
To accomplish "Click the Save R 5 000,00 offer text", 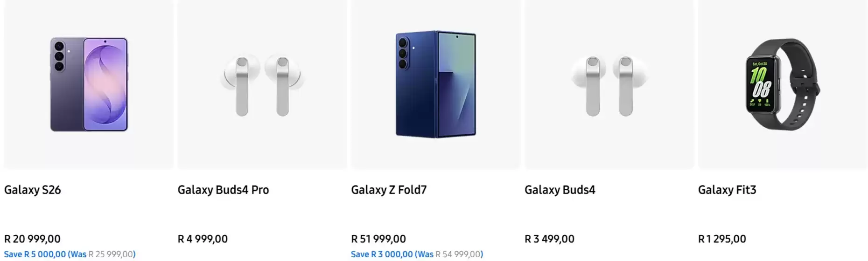I will pyautogui.click(x=35, y=254).
